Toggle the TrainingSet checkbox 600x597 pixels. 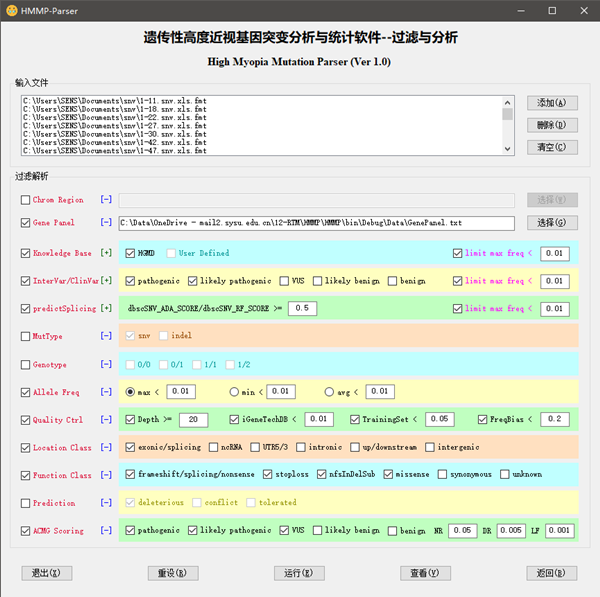coord(355,419)
